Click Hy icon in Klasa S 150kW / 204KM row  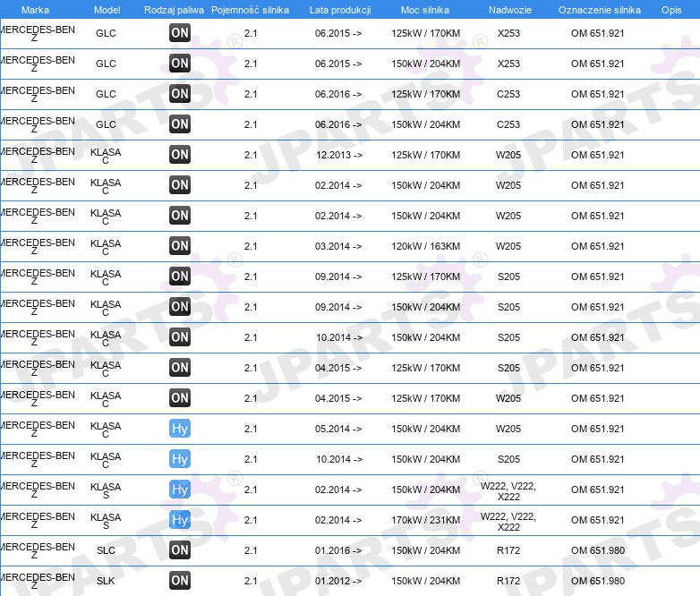pos(180,490)
